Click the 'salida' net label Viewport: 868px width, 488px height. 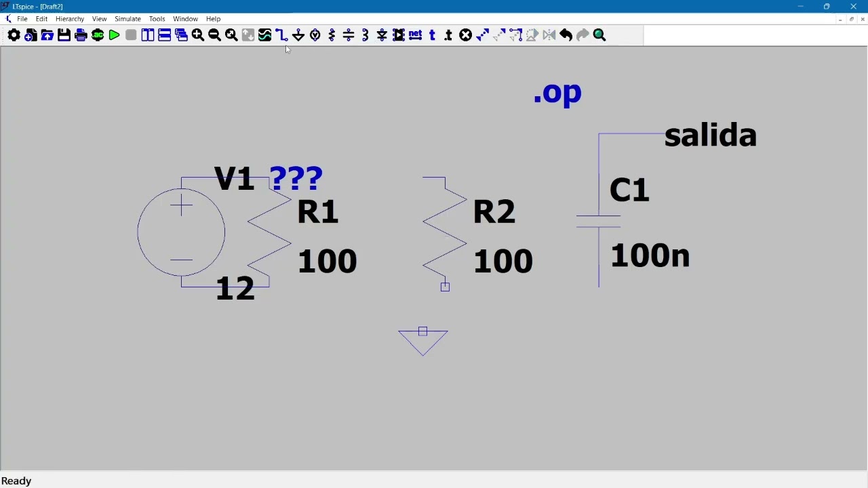point(710,135)
